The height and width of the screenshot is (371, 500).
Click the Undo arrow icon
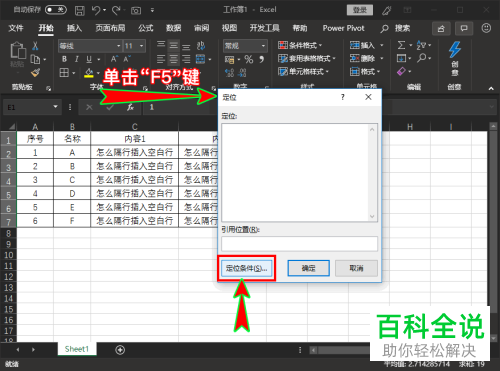point(95,10)
